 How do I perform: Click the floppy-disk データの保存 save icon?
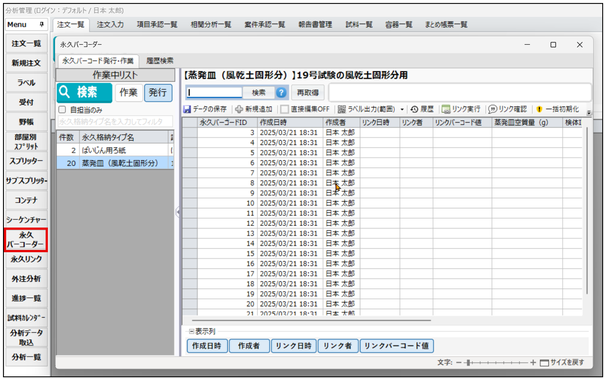pyautogui.click(x=188, y=110)
